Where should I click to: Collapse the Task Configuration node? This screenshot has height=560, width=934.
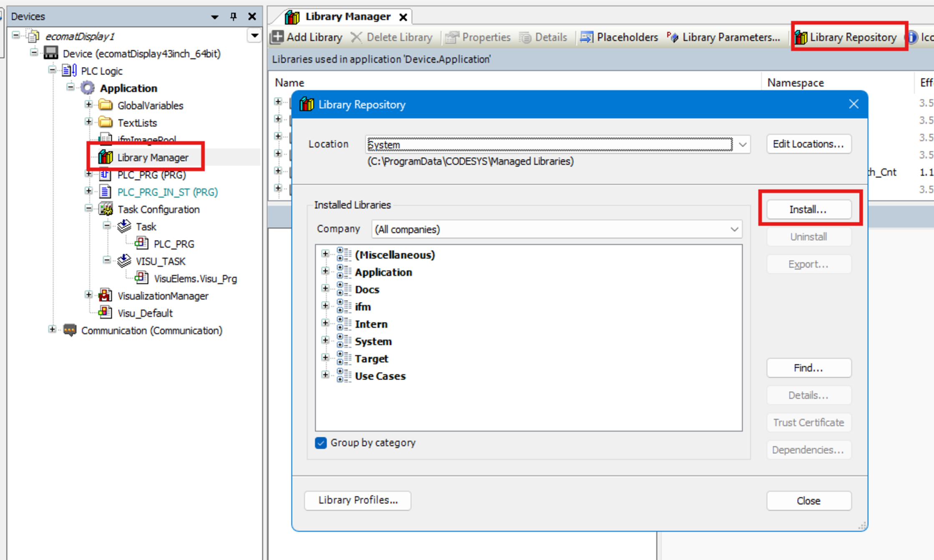point(88,208)
